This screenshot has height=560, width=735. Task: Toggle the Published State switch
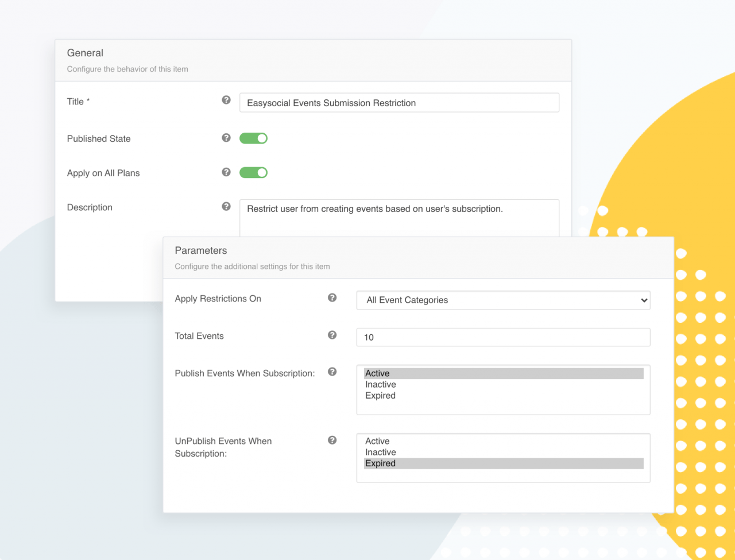click(253, 138)
